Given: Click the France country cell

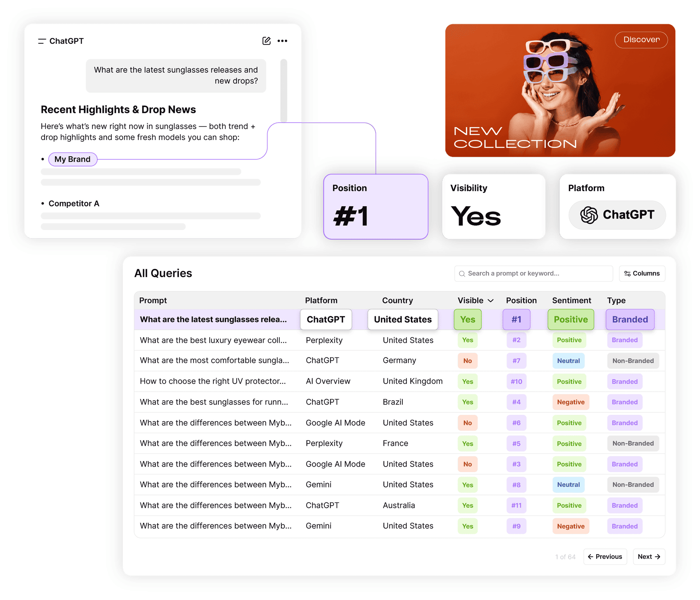Looking at the screenshot, I should (x=395, y=443).
